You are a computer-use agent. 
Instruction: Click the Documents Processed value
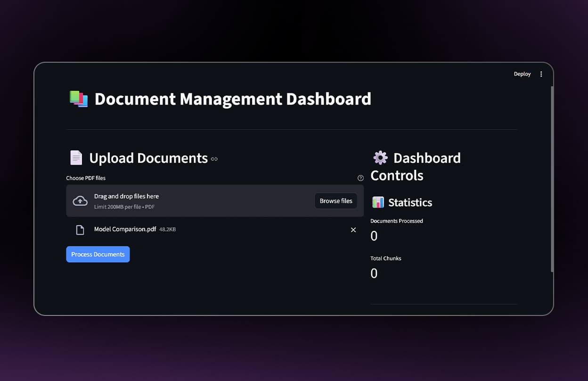[374, 236]
